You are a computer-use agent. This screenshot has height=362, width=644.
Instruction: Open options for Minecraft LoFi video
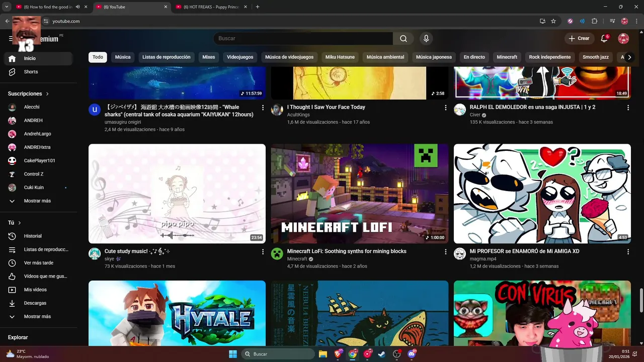(x=445, y=251)
